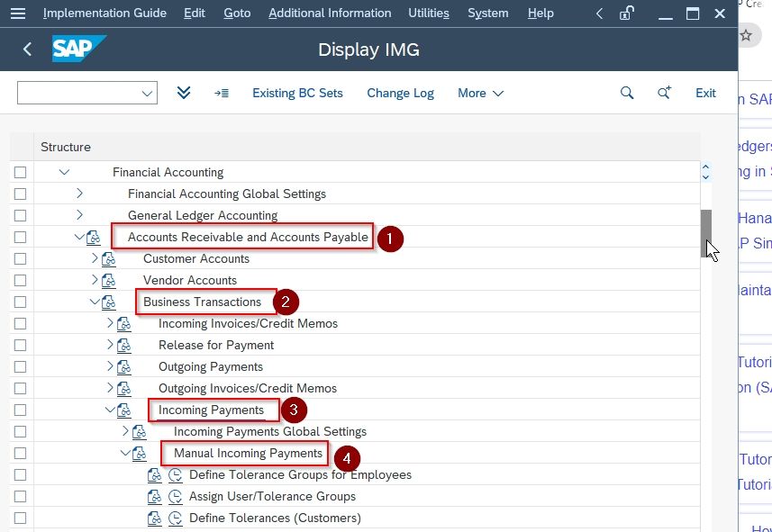Image resolution: width=772 pixels, height=532 pixels.
Task: Check the Vendor Accounts row checkbox
Action: click(20, 281)
